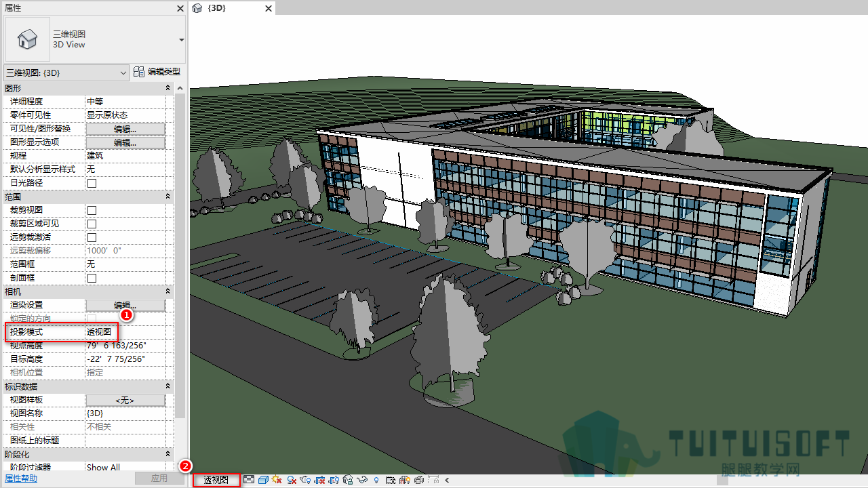Close the {3D} view tab
Viewport: 868px width, 488px height.
click(269, 9)
